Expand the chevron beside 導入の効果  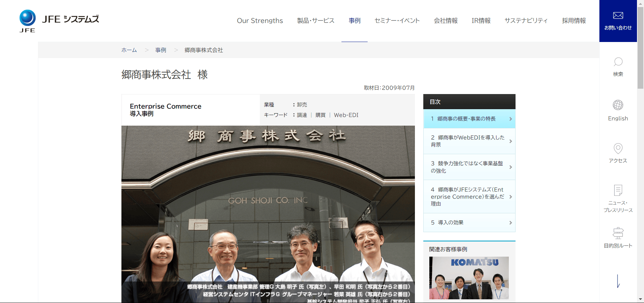coord(511,223)
